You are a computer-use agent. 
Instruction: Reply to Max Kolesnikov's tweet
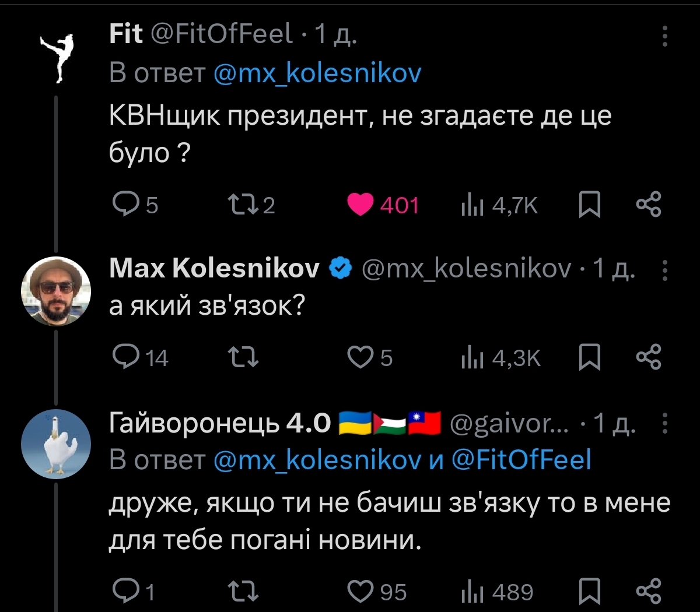(124, 357)
